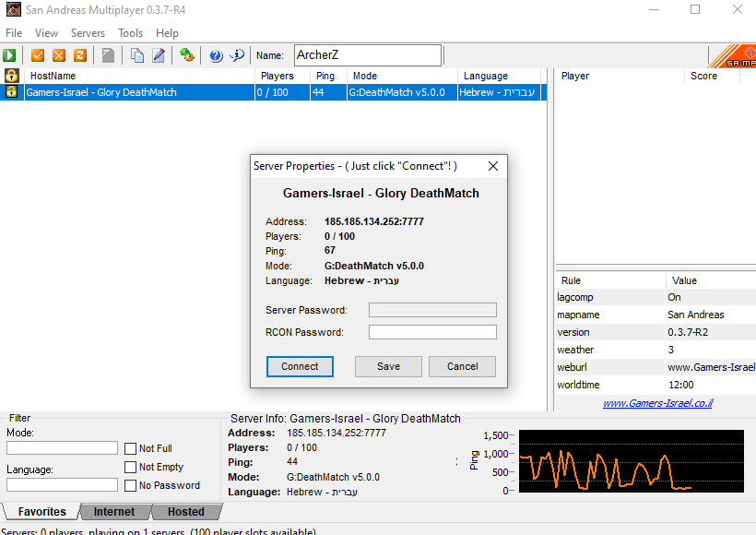This screenshot has height=535, width=756.
Task: Click the Score column header
Action: click(713, 76)
